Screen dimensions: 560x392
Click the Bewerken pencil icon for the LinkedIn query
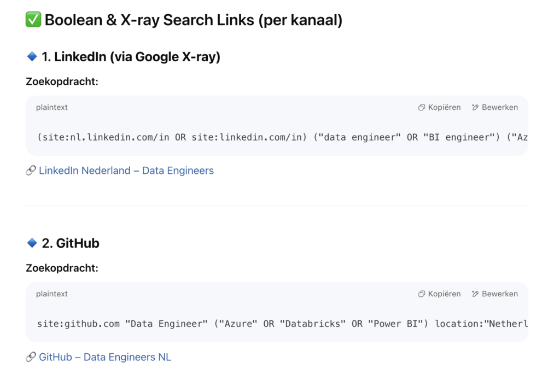tap(475, 108)
